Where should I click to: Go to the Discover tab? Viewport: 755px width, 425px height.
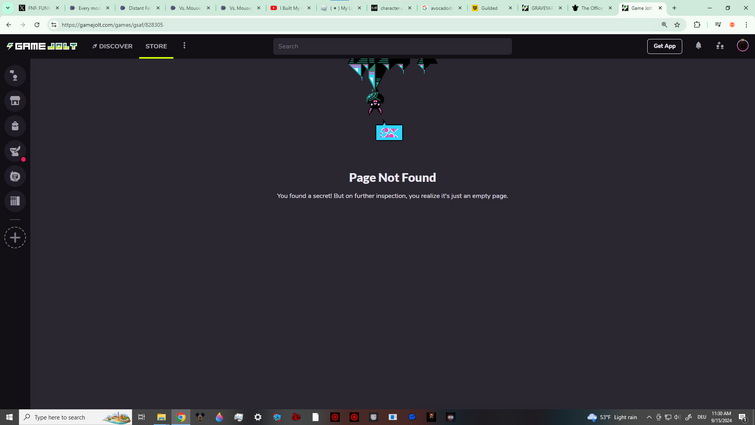112,46
